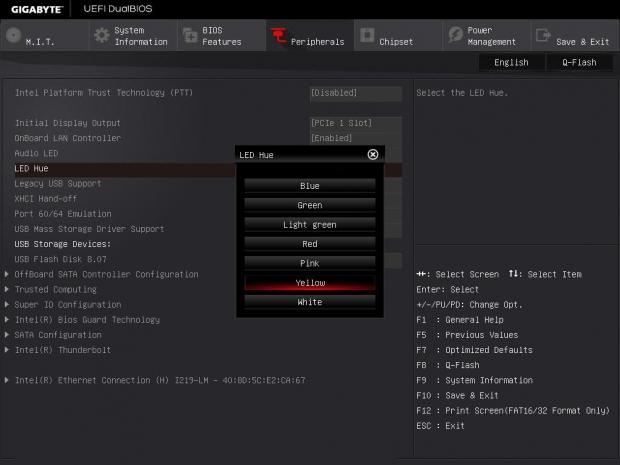Viewport: 620px width, 465px height.
Task: Select the Legacy USB Support setting
Action: 58,183
